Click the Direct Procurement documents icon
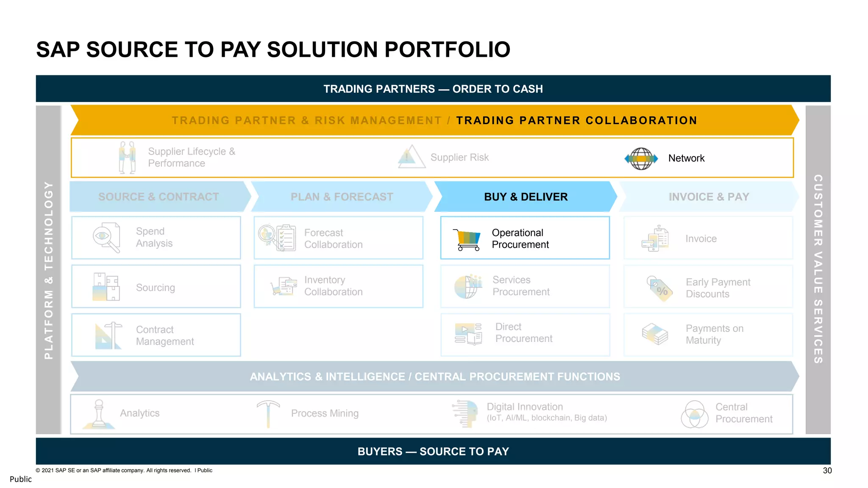 [468, 334]
